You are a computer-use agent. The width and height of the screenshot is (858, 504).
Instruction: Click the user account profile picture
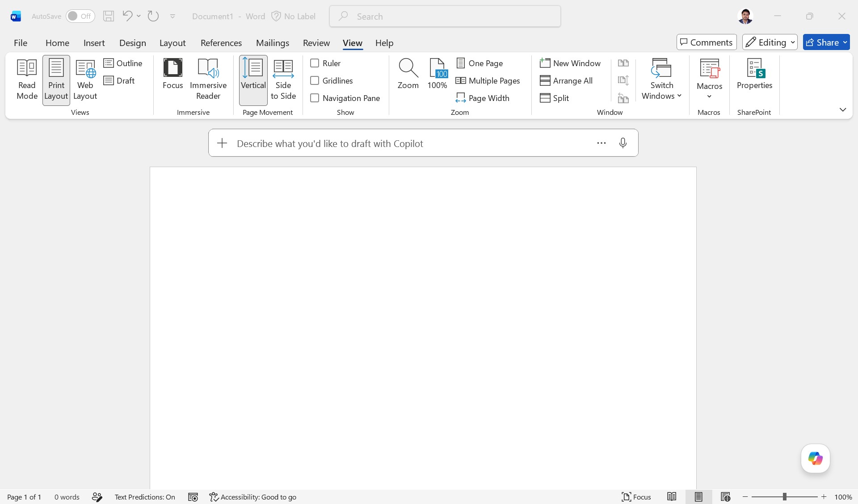tap(745, 16)
